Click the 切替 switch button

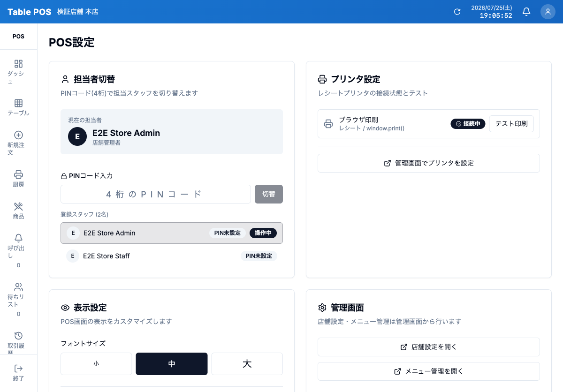269,194
